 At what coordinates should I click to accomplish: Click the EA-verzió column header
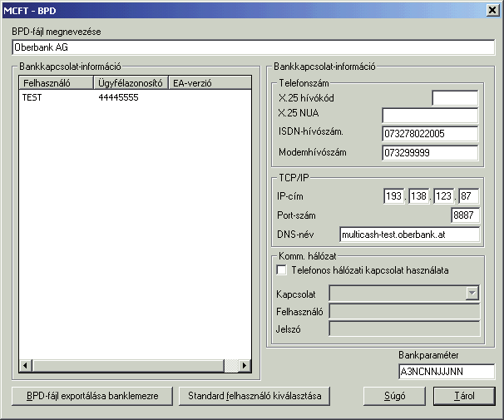click(210, 83)
